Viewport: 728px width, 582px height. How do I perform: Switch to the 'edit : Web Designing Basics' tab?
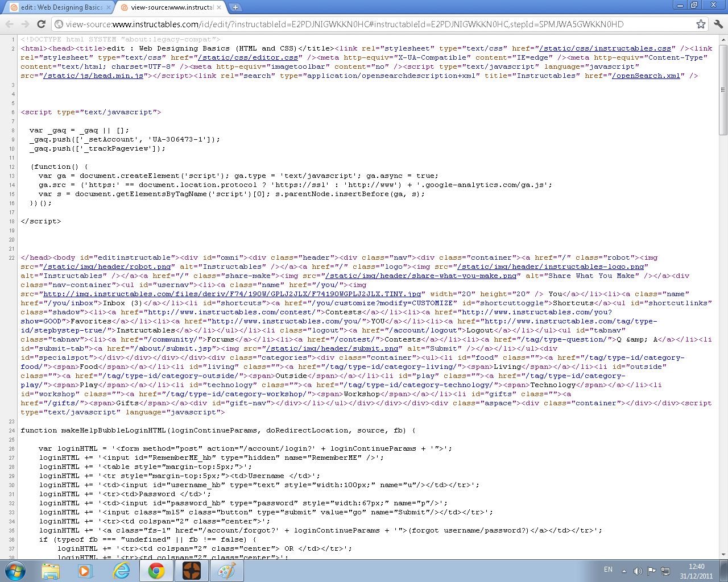57,7
